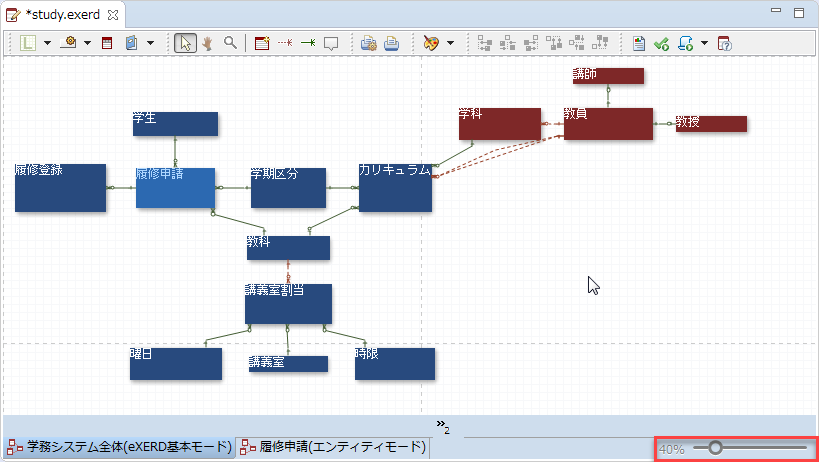Click the printer icon

(x=392, y=43)
